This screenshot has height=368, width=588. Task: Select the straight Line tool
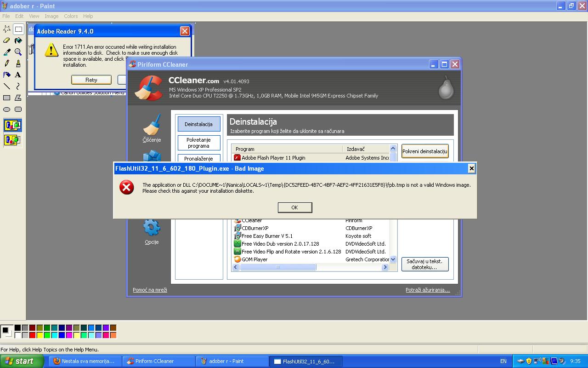point(7,86)
